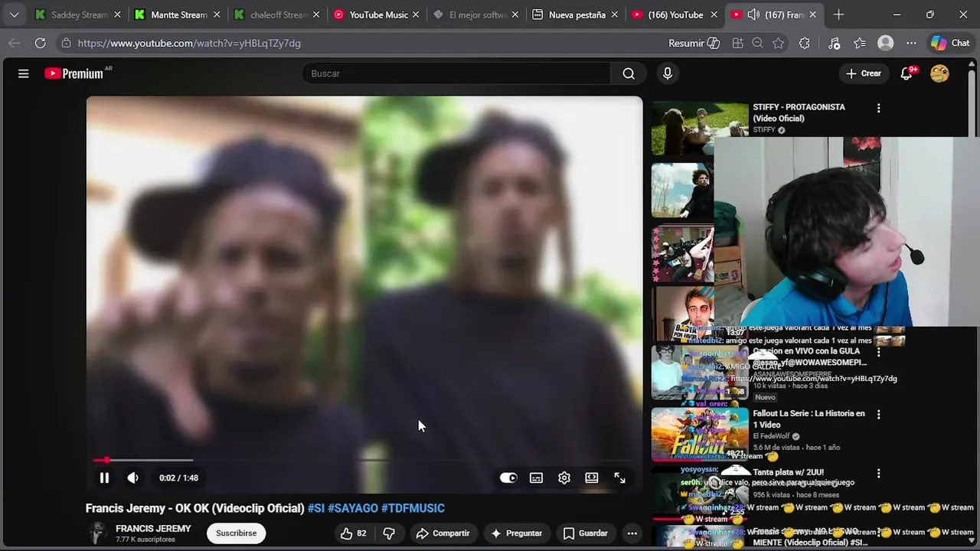Open options for Tanta plata w/ 2UU! video
Viewport: 980px width, 551px height.
tap(878, 474)
